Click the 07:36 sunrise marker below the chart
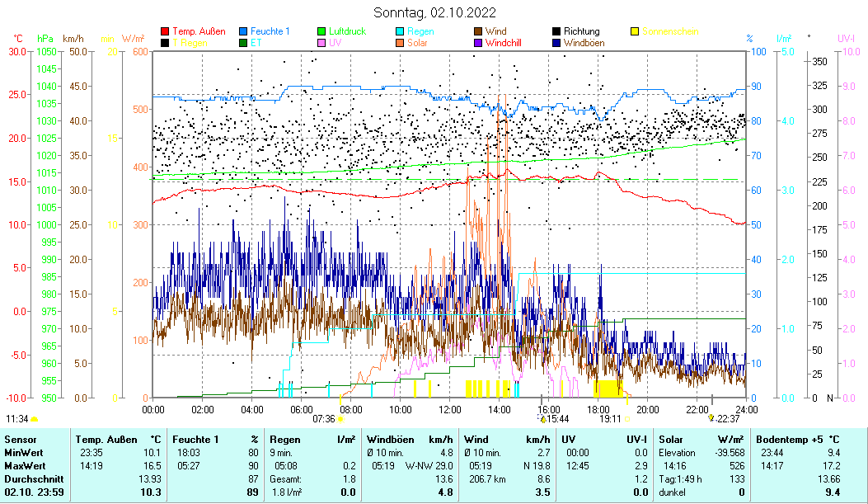868x504 pixels. [324, 418]
